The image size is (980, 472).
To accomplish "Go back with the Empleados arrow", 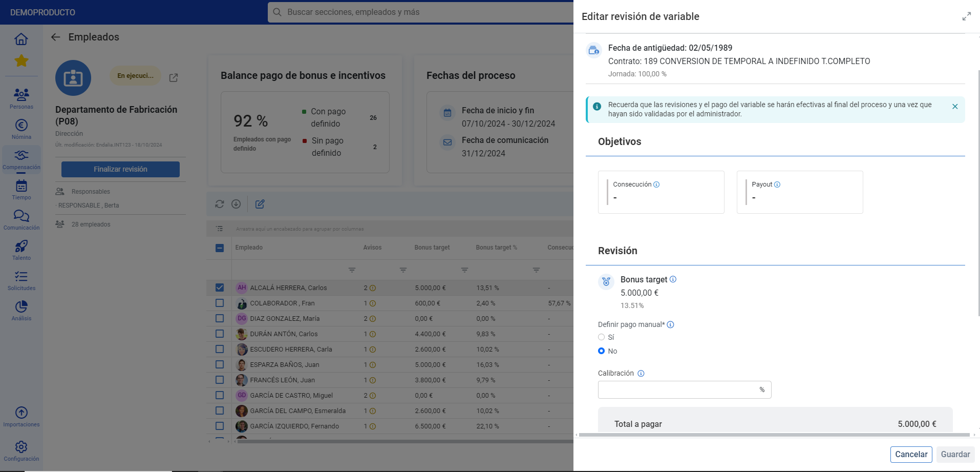I will tap(56, 37).
